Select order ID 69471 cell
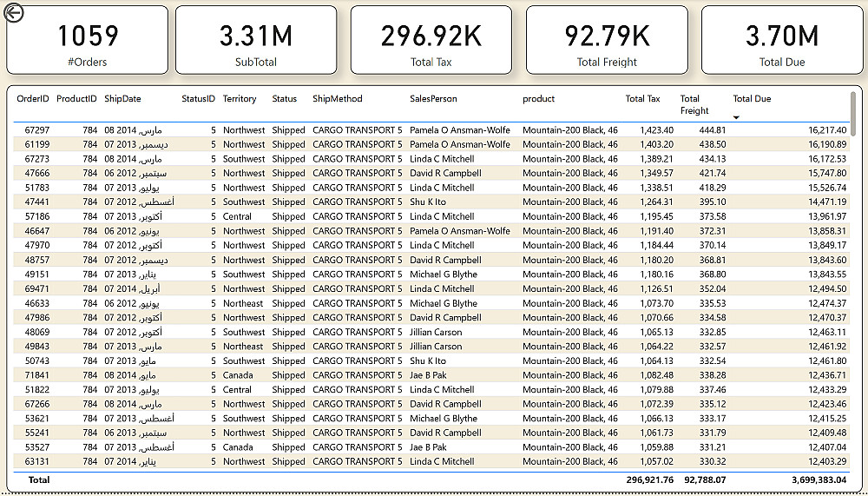The width and height of the screenshot is (868, 496). (37, 288)
